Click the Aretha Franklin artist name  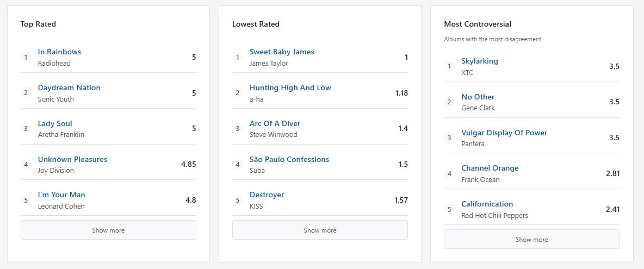[x=61, y=135]
